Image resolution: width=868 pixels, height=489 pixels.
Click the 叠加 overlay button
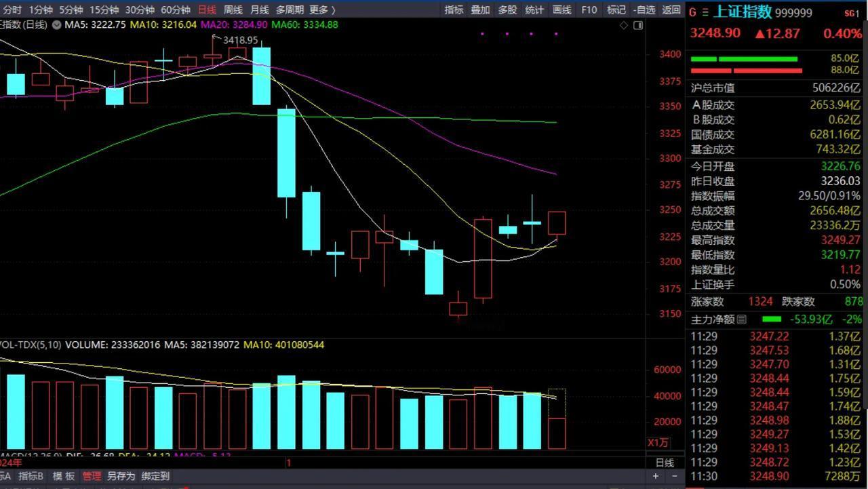point(480,9)
